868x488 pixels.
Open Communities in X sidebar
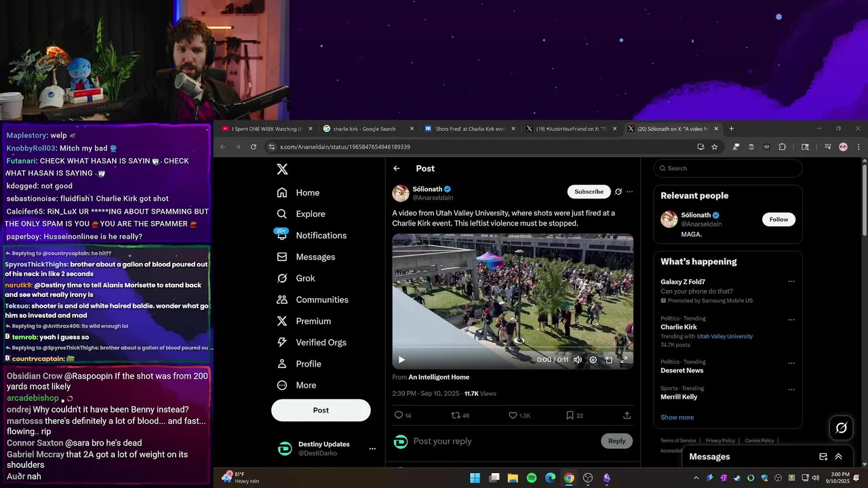313,300
